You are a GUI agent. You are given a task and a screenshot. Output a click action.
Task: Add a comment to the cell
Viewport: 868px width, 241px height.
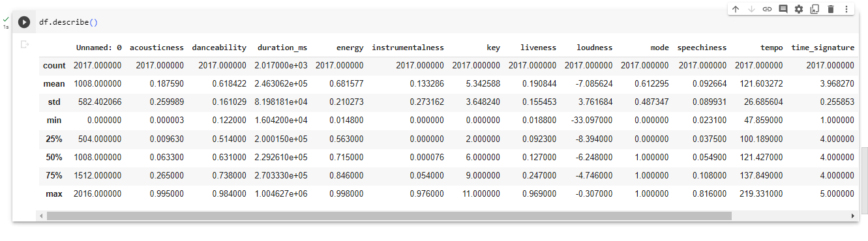783,9
